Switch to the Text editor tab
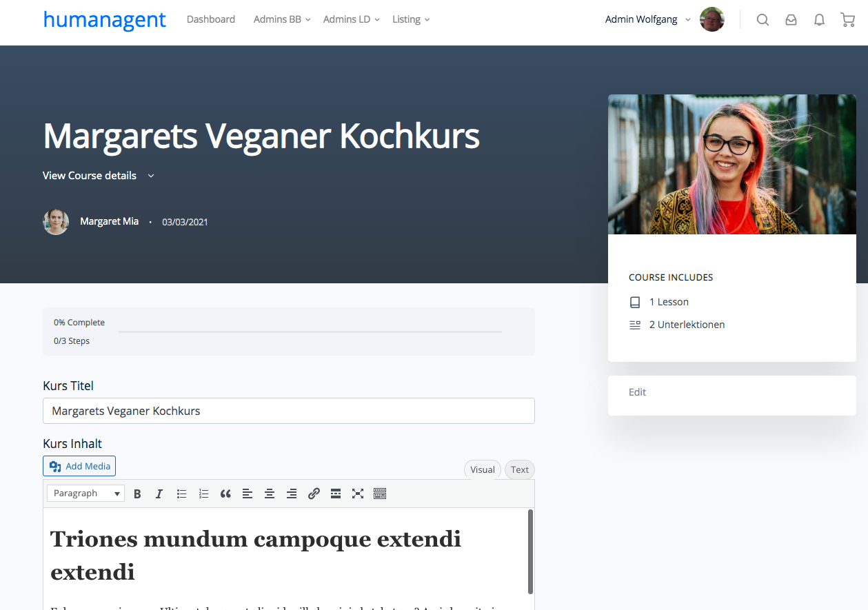The height and width of the screenshot is (610, 868). [x=520, y=470]
